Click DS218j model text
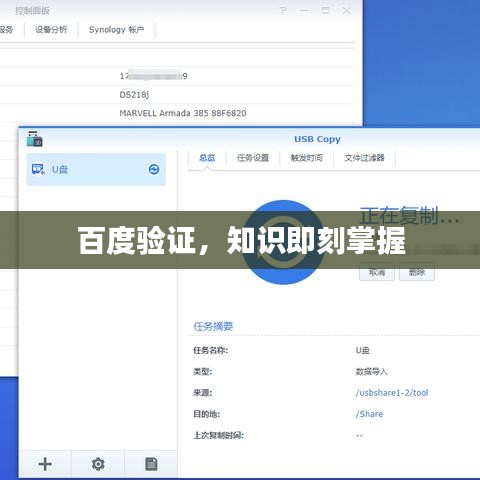The image size is (480, 480). pos(134,95)
